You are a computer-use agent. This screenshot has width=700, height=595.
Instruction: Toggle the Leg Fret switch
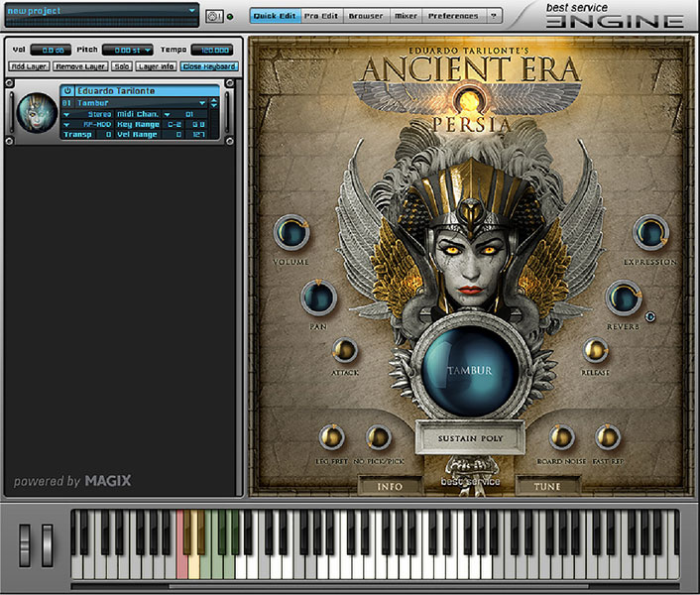point(330,436)
